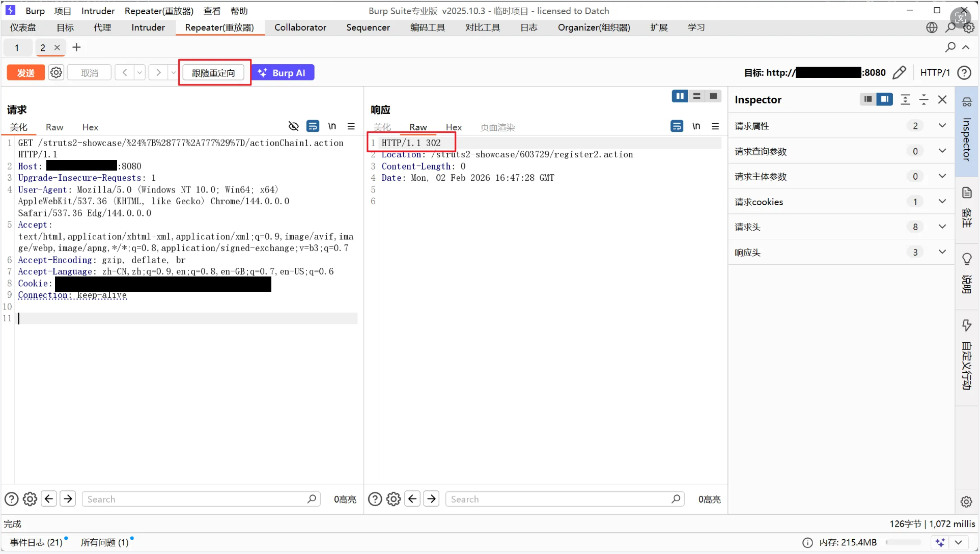
Task: Open the 自定义行动 lightning side panel
Action: click(x=967, y=325)
